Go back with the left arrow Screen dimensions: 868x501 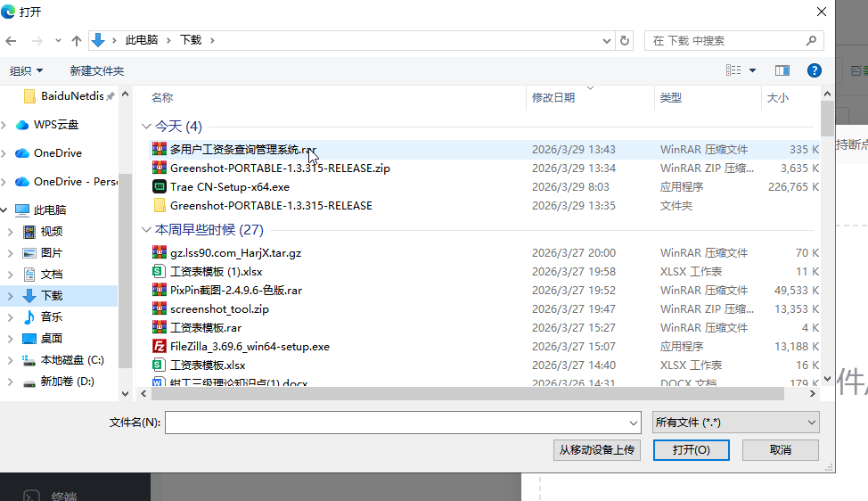[11, 40]
